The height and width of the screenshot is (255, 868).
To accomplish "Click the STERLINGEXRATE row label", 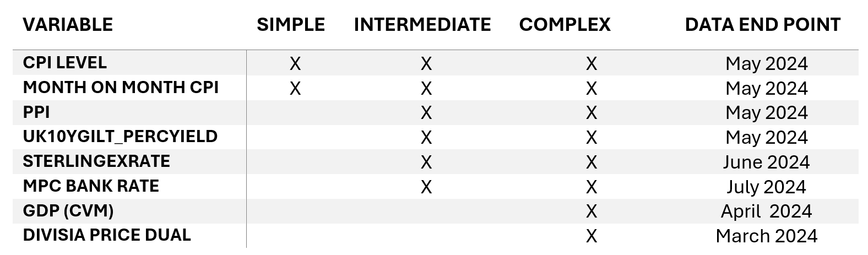I will (96, 161).
